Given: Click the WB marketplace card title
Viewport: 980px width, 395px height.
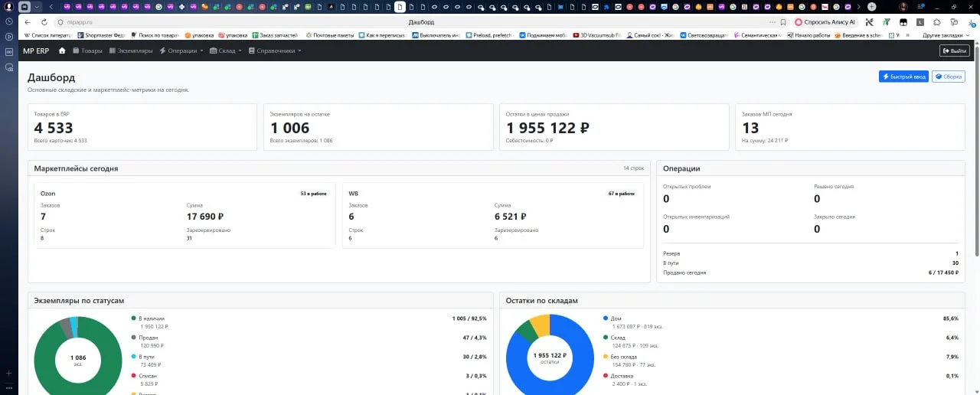Looking at the screenshot, I should (353, 194).
